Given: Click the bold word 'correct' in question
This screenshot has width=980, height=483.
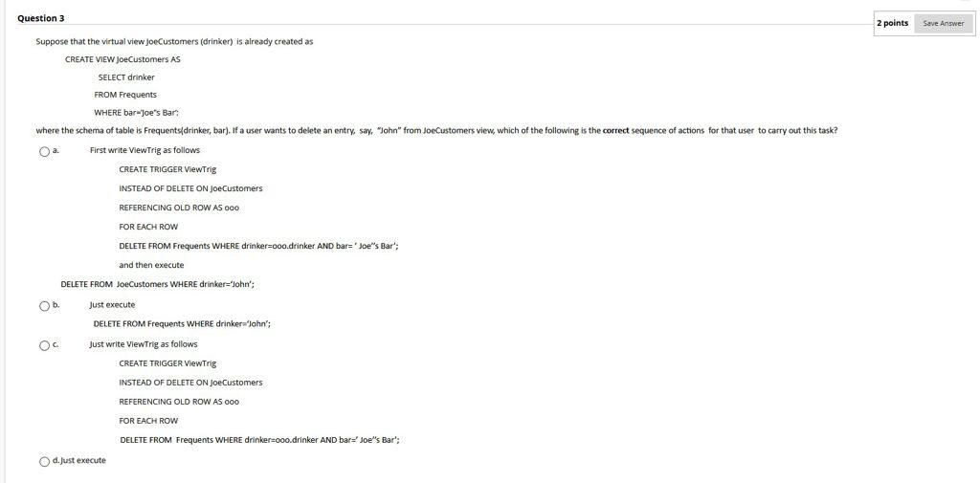Looking at the screenshot, I should [x=615, y=131].
